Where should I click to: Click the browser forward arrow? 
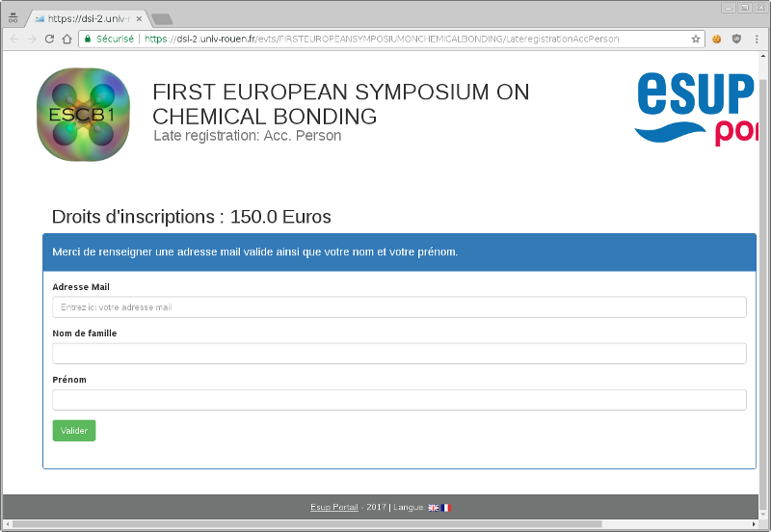32,40
